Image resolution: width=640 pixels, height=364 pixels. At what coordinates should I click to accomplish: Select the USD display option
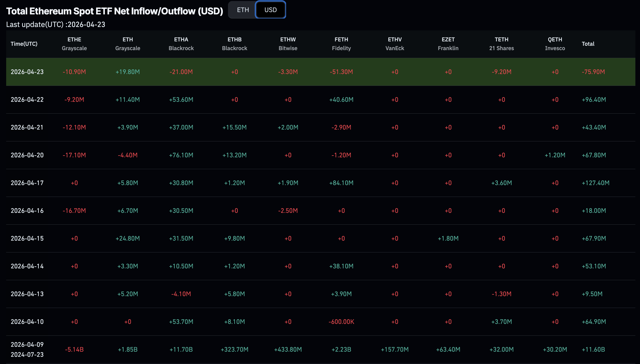click(x=271, y=10)
